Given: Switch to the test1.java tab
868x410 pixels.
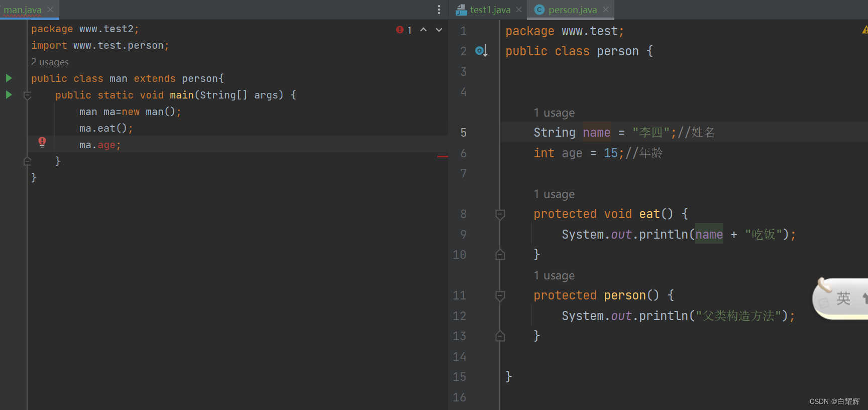Looking at the screenshot, I should click(x=490, y=10).
